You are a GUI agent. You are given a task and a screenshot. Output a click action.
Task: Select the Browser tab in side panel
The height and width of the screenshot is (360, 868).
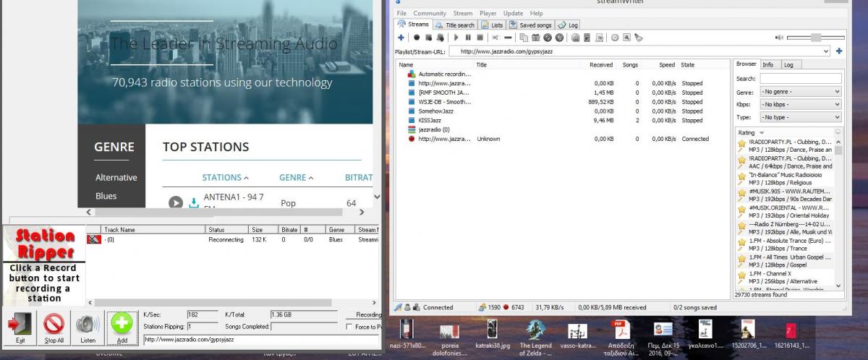[746, 64]
